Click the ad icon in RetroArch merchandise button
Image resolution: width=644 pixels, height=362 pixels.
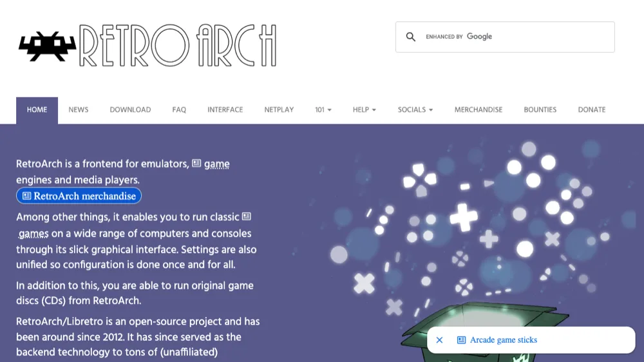point(26,196)
